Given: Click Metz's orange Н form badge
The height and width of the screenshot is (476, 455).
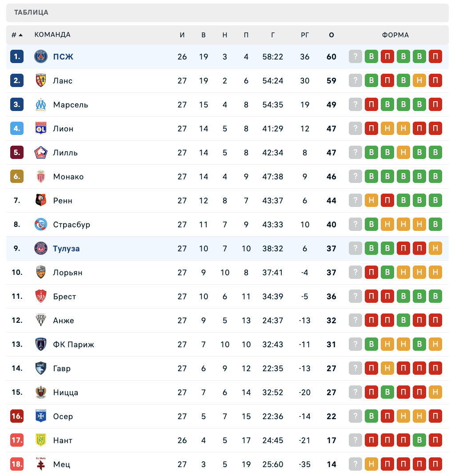Looking at the screenshot, I should point(371,464).
